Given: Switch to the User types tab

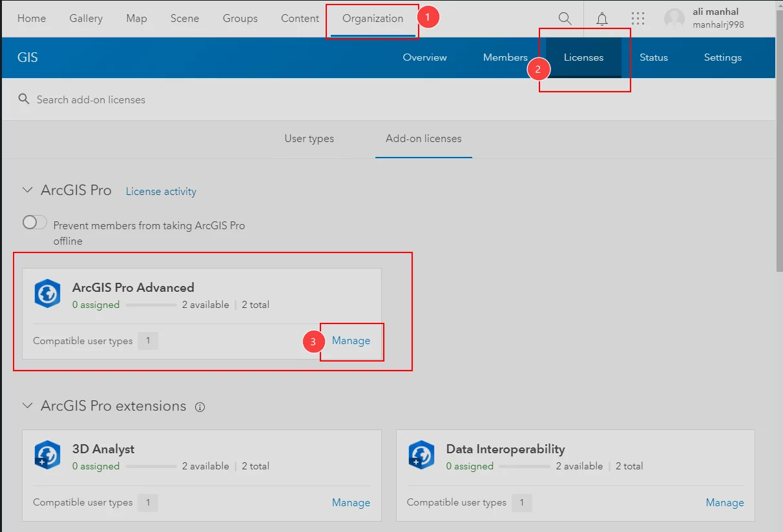Looking at the screenshot, I should coord(309,139).
